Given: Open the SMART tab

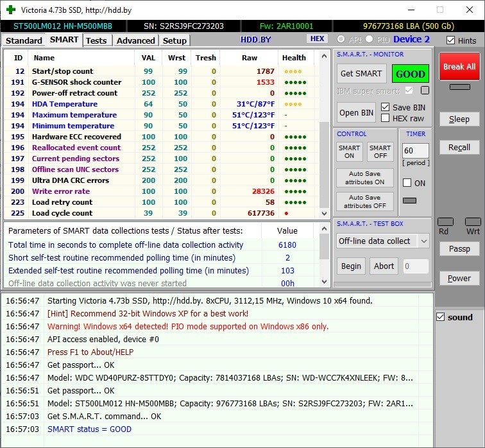Looking at the screenshot, I should 64,40.
